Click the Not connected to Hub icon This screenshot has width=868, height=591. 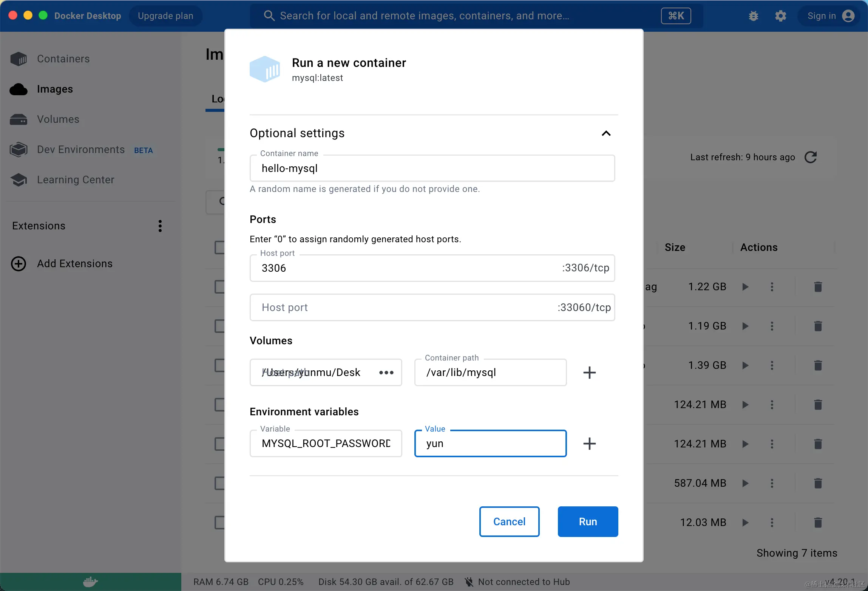[x=469, y=582]
